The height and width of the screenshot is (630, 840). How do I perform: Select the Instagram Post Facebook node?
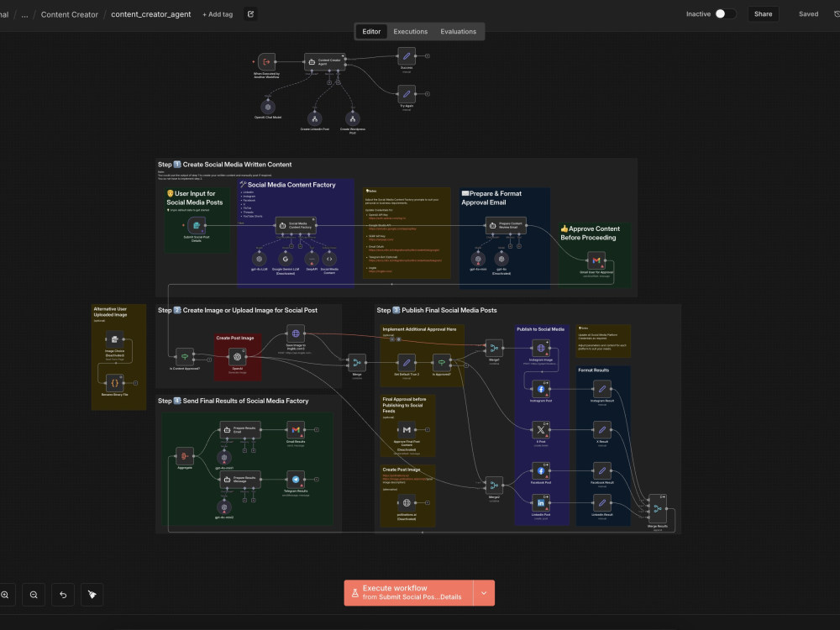click(540, 389)
